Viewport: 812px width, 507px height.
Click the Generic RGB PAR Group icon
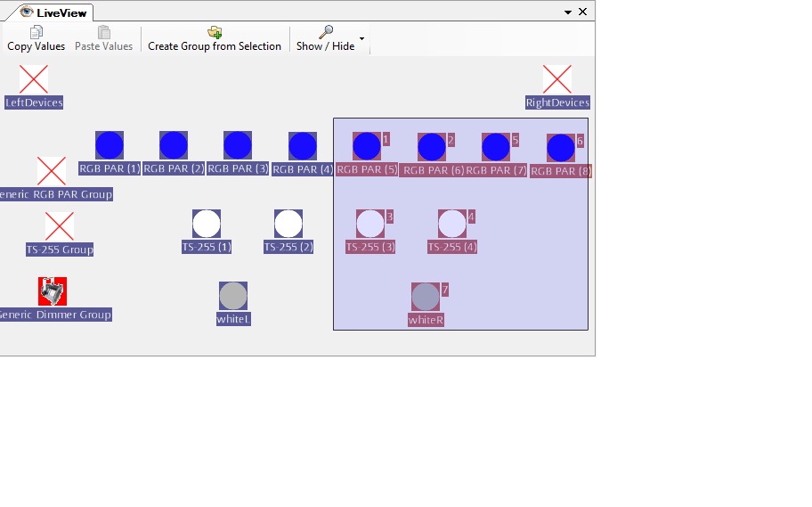[52, 171]
